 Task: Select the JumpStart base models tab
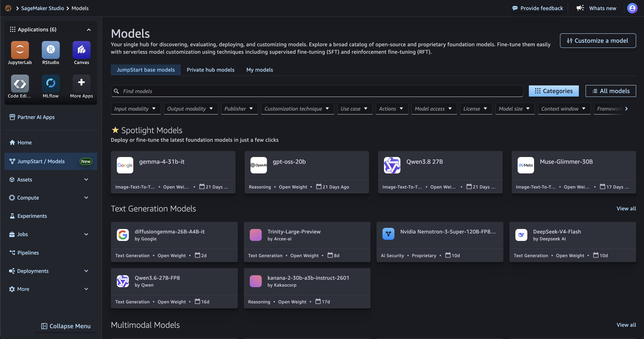click(146, 70)
